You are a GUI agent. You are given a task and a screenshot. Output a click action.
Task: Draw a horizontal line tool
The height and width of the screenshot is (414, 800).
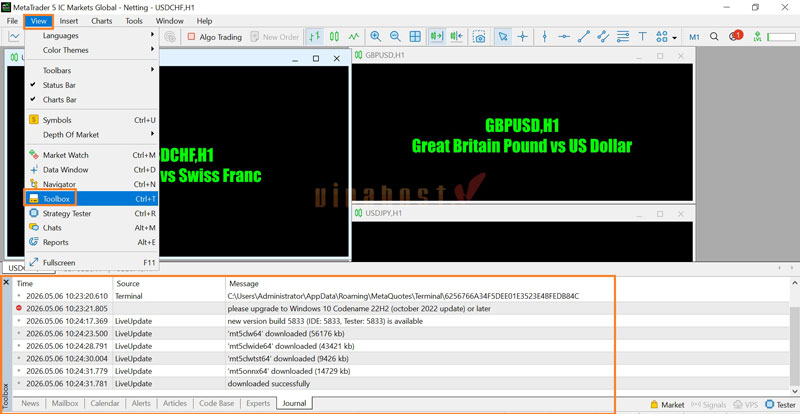(564, 36)
